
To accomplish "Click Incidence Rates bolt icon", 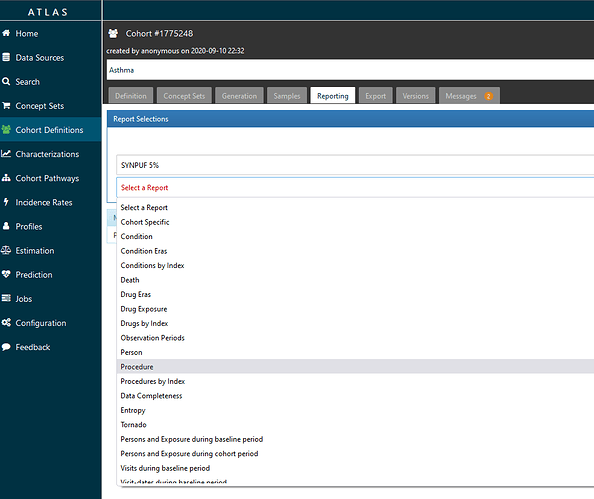I will click(x=6, y=202).
